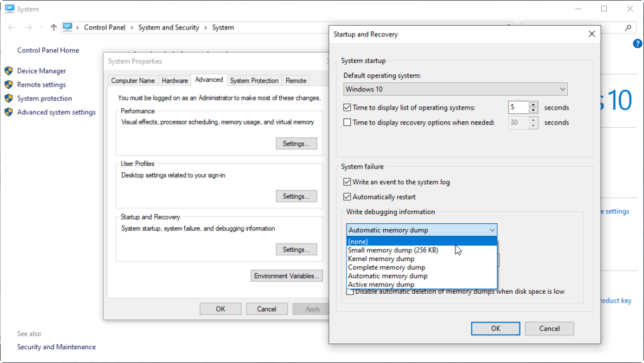644x363 pixels.
Task: Open the System Protection tab
Action: (x=254, y=81)
